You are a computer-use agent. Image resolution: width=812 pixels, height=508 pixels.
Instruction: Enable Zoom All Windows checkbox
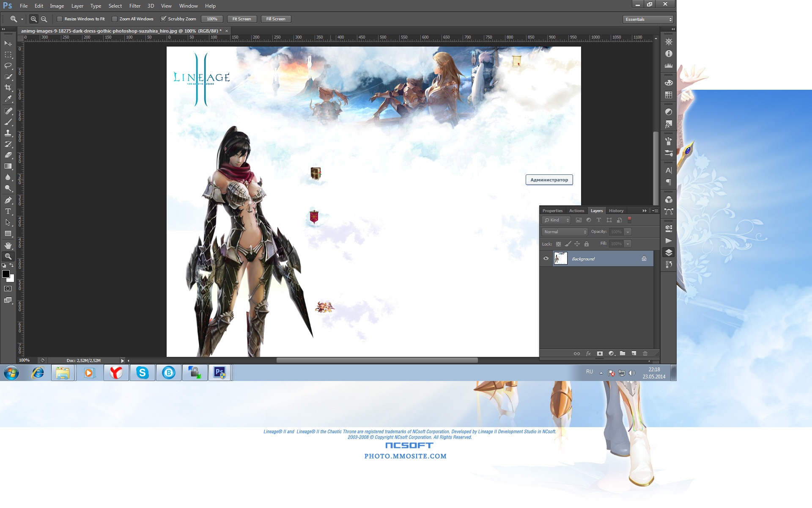click(115, 19)
